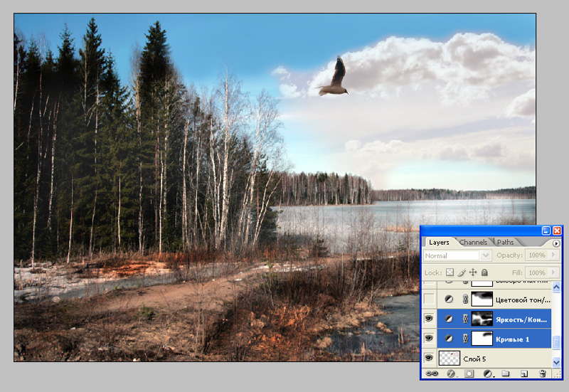The height and width of the screenshot is (392, 569).
Task: Switch to the Paths tab
Action: [505, 242]
